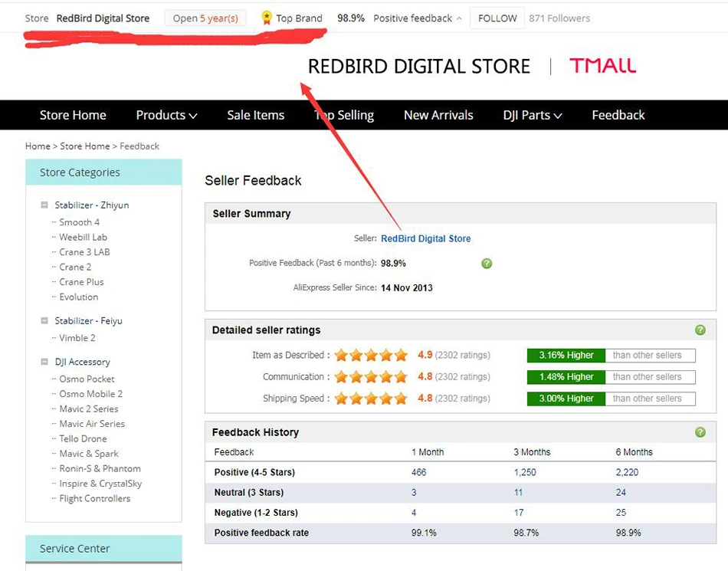Select the Ronin-S & Phantom category
728x571 pixels.
tap(100, 468)
